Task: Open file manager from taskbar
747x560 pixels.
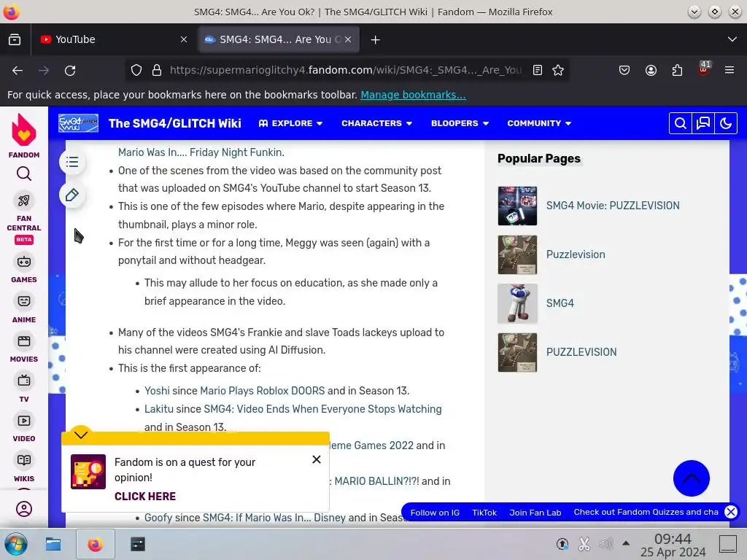Action: [53, 544]
